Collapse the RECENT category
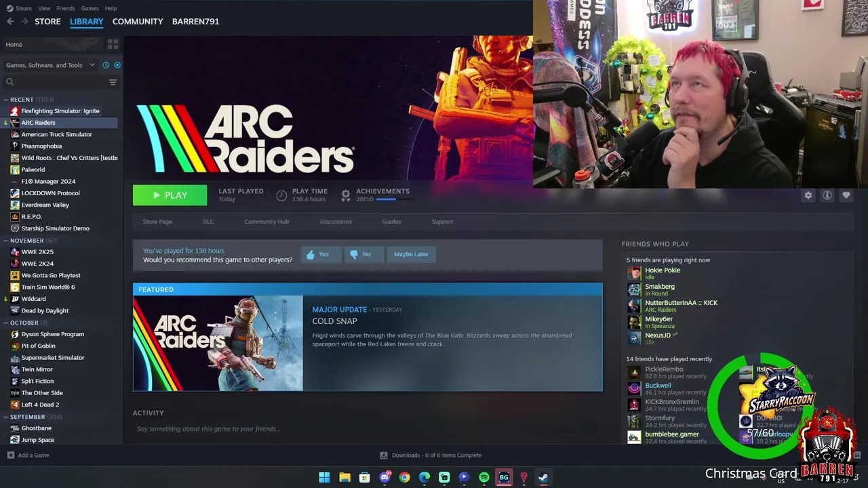This screenshot has height=488, width=868. click(5, 100)
